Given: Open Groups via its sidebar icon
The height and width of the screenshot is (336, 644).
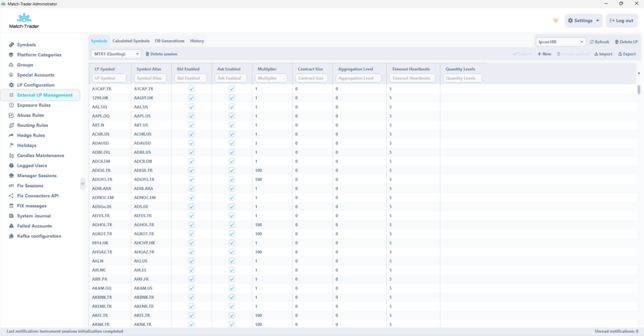Looking at the screenshot, I should coord(11,65).
